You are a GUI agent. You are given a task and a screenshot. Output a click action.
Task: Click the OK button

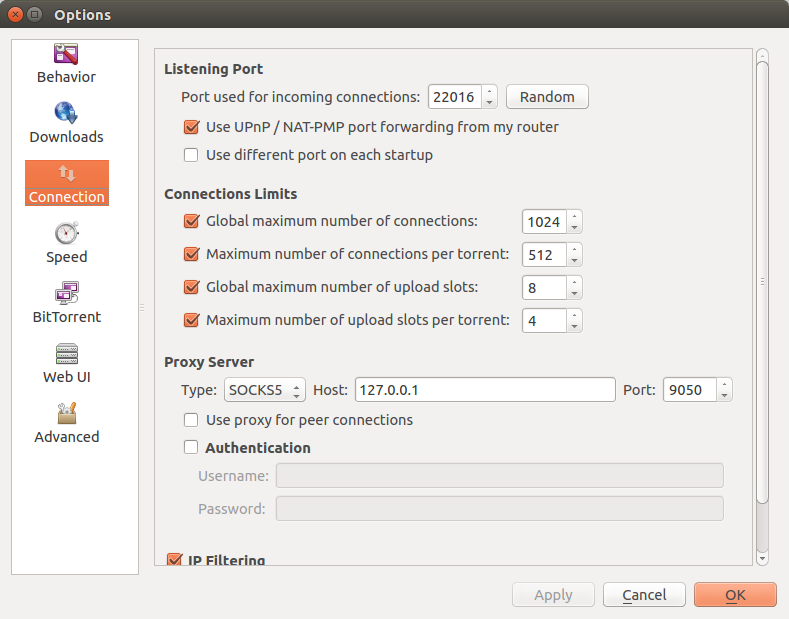[x=735, y=595]
